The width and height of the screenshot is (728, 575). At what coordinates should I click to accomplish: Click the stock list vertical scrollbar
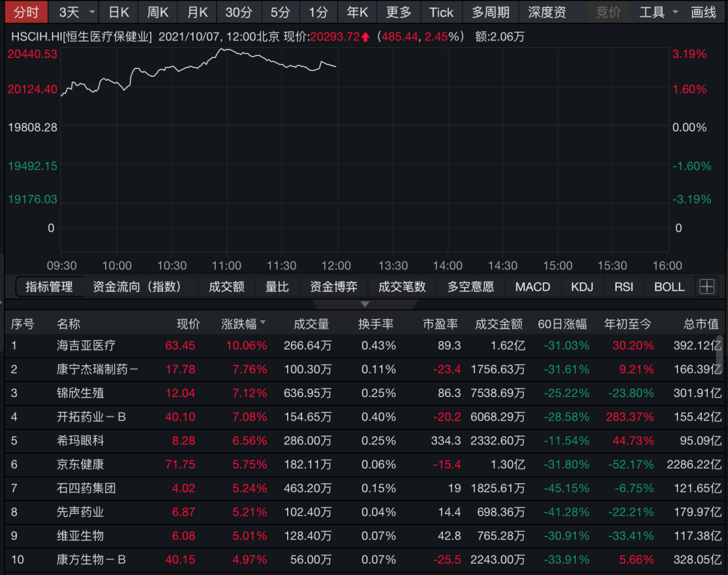point(720,353)
